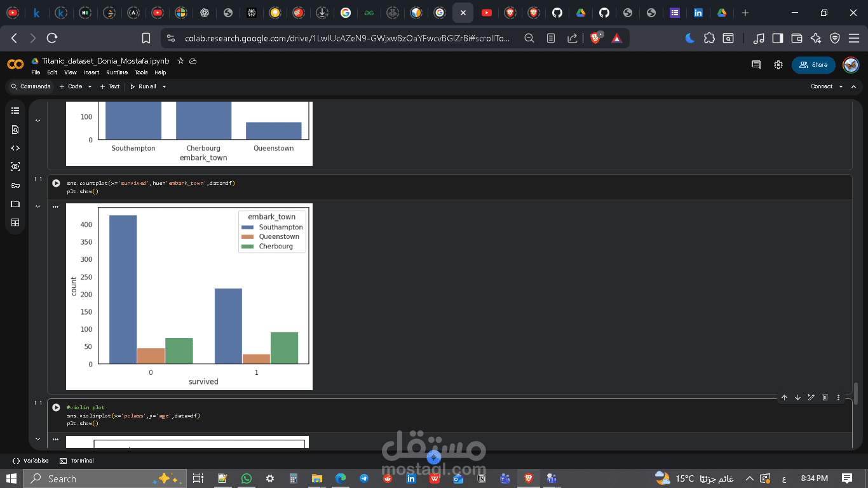Image resolution: width=868 pixels, height=488 pixels.
Task: Click the Colab logo
Action: coord(15,64)
